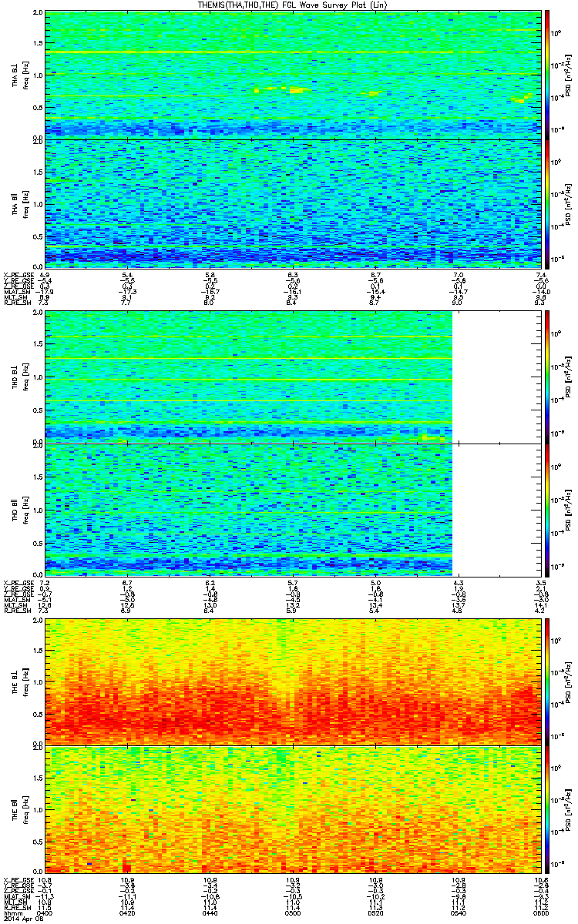This screenshot has width=578, height=924.
Task: Click the 0420 time label on the bottom axis
Action: pos(127,914)
